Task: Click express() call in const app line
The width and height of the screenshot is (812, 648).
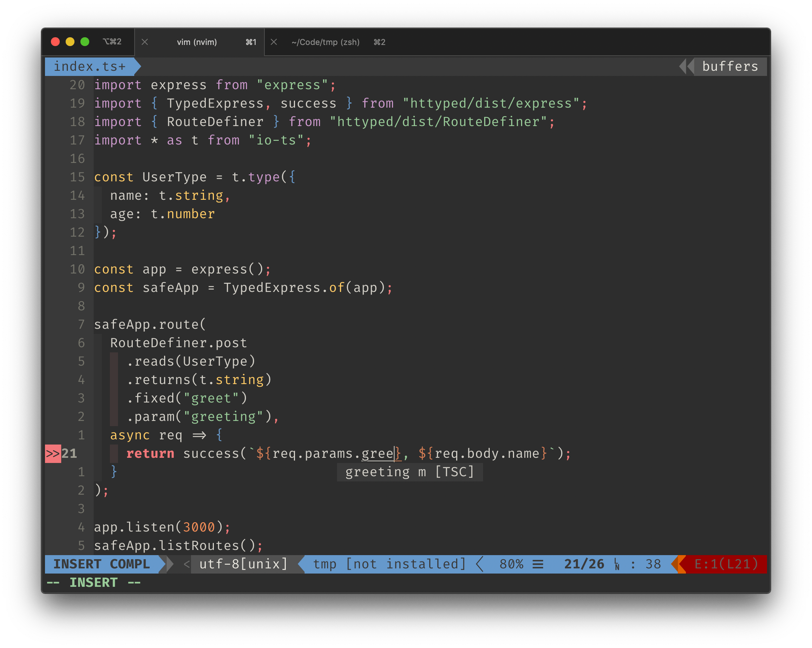Action: point(228,269)
